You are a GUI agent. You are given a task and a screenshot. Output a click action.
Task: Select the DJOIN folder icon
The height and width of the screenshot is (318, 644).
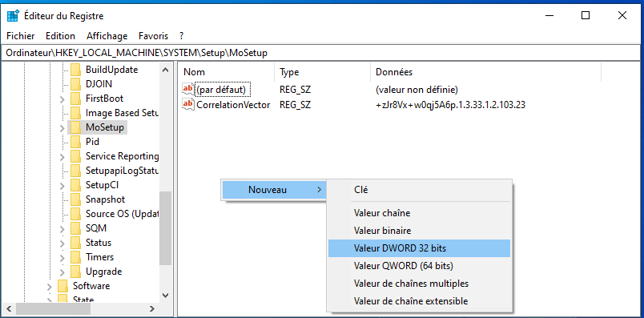coord(75,84)
